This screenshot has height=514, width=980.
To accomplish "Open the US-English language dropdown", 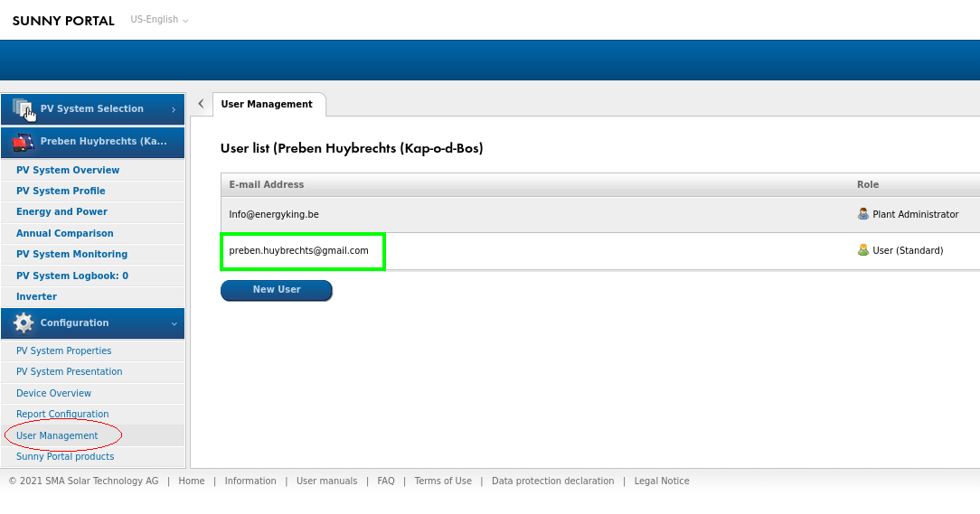I will pos(159,20).
